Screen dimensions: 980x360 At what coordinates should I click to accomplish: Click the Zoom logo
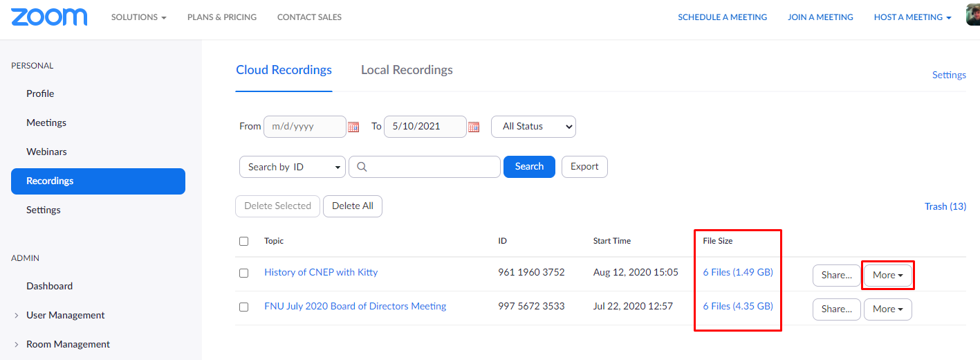click(x=49, y=17)
